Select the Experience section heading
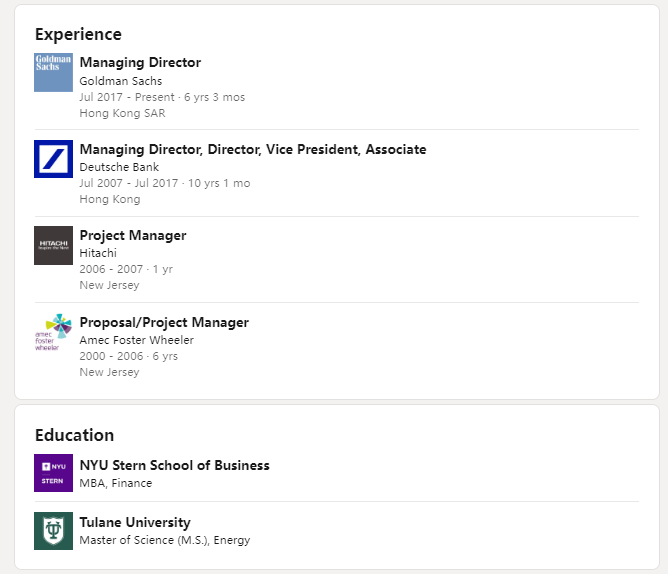 (x=78, y=35)
